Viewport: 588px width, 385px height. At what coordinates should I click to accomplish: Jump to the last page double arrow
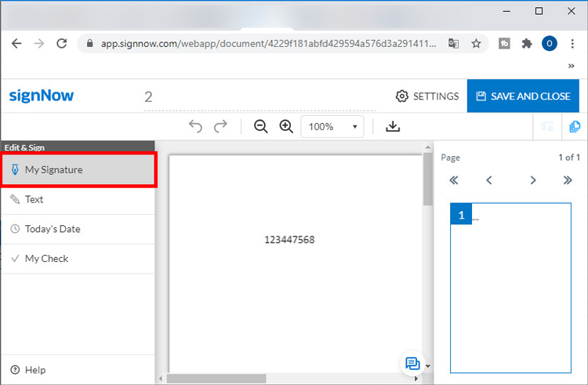point(568,180)
